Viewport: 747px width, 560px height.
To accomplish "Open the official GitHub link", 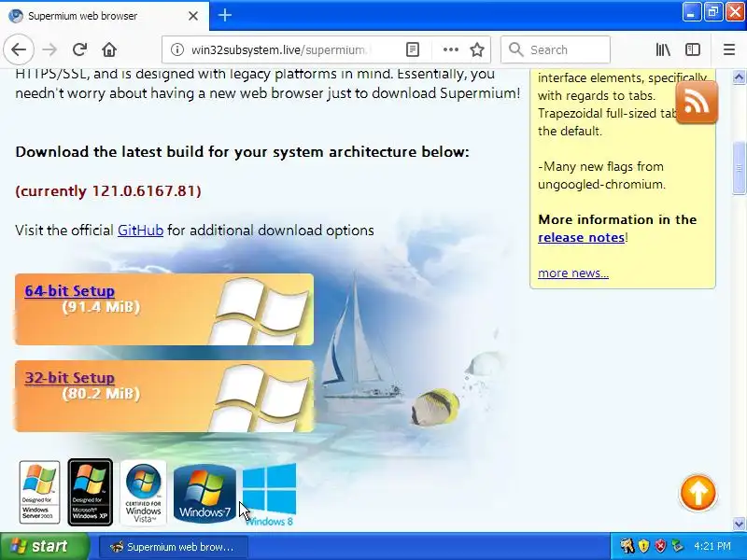I will 141,230.
